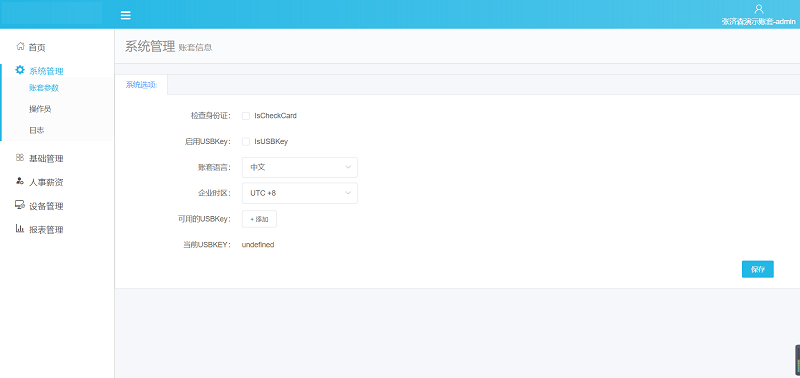Screen dimensions: 800x378
Task: Expand 设备管理 menu
Action: coord(46,206)
